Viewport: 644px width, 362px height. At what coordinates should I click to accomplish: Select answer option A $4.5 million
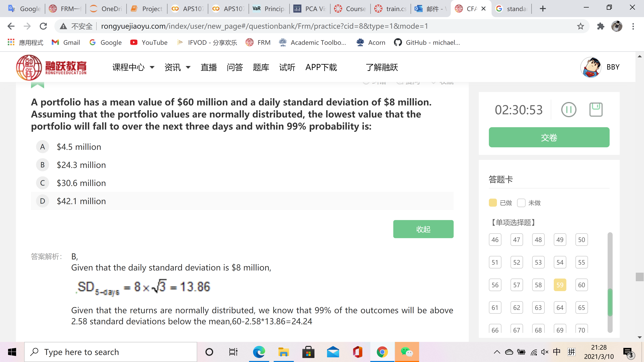pyautogui.click(x=42, y=147)
